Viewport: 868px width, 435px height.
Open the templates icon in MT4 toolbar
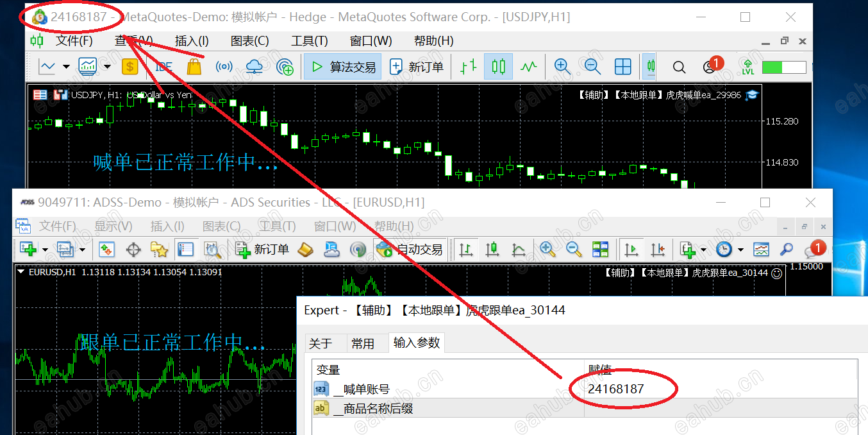pos(761,249)
